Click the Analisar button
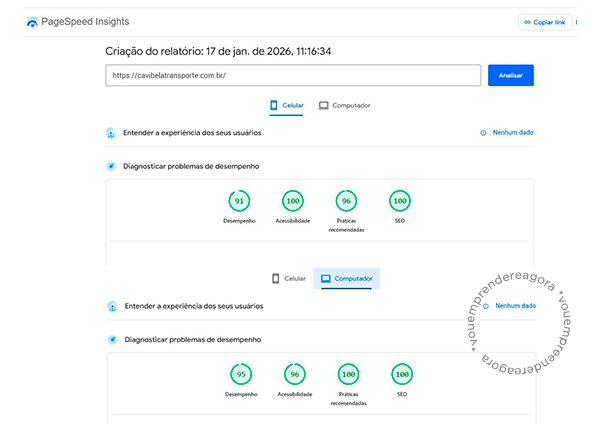600x424 pixels. (x=510, y=75)
